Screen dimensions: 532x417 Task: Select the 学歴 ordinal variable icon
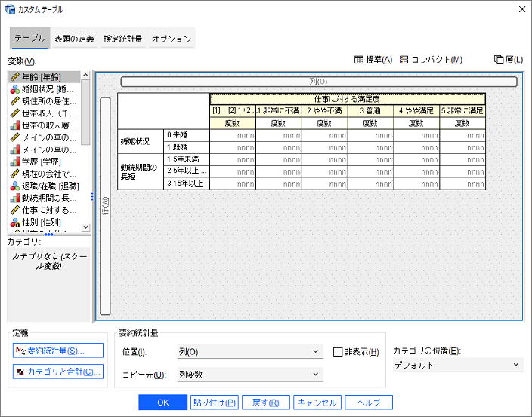click(x=15, y=162)
